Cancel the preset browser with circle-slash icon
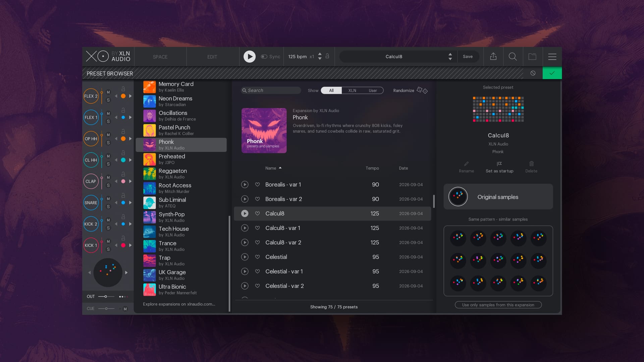 [533, 73]
